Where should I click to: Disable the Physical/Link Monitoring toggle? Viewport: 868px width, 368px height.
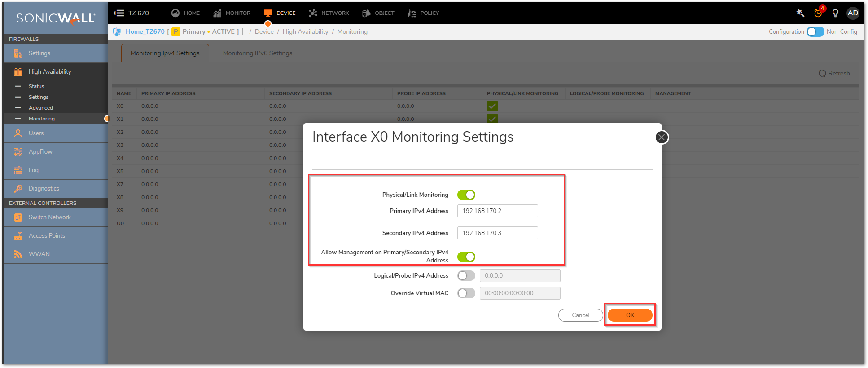(x=466, y=195)
